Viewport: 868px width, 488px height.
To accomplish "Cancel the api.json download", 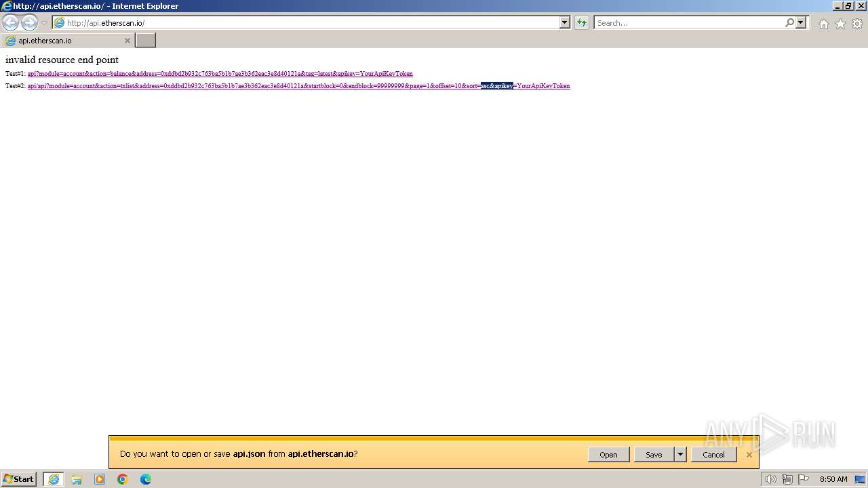I will 713,455.
